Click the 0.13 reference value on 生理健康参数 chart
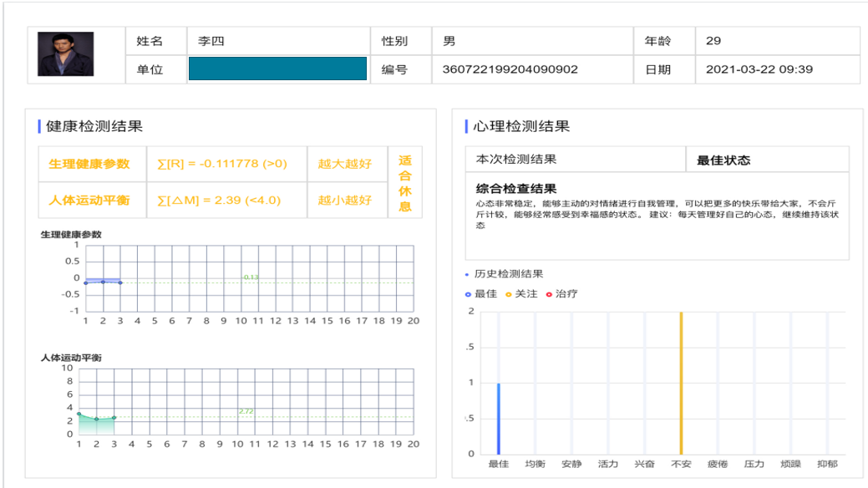This screenshot has width=868, height=488. tap(251, 275)
